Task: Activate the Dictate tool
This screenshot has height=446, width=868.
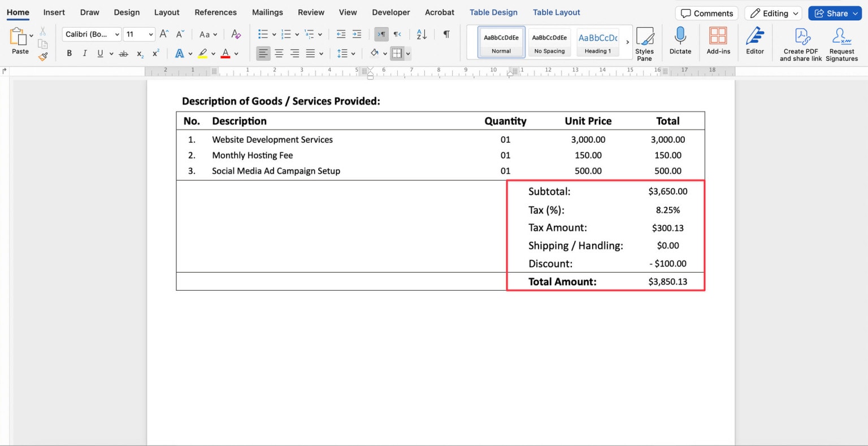Action: pos(680,38)
